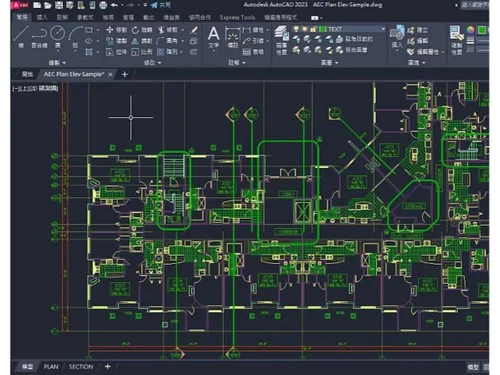This screenshot has height=375, width=500.
Task: Click the Erase tool icon
Action: (x=194, y=30)
